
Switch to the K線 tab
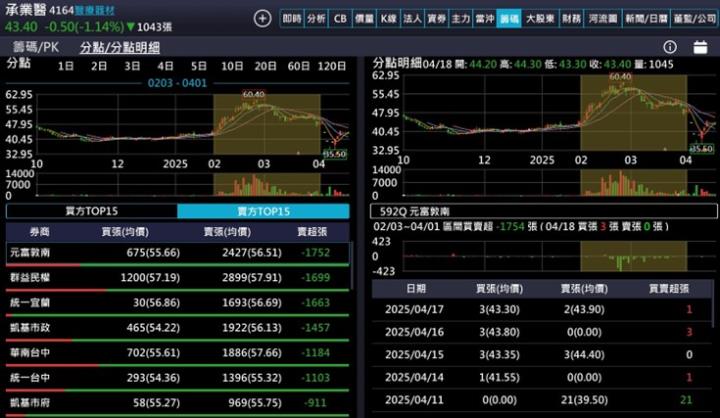coord(388,18)
